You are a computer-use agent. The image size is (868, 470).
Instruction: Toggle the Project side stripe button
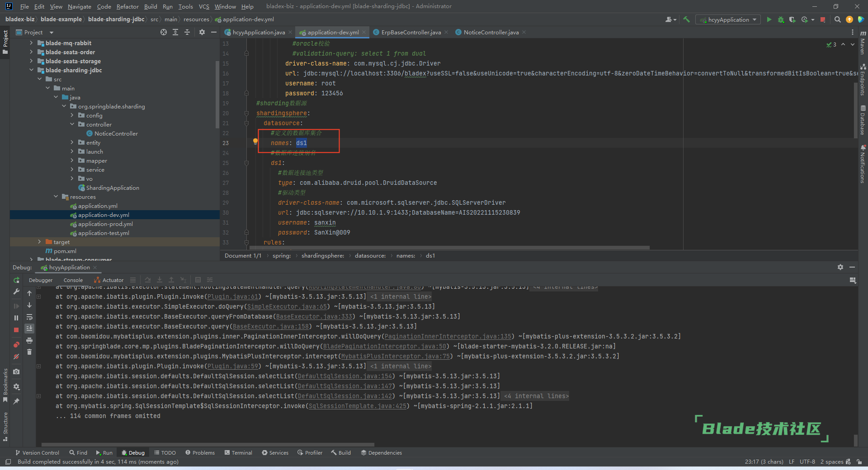(5, 42)
